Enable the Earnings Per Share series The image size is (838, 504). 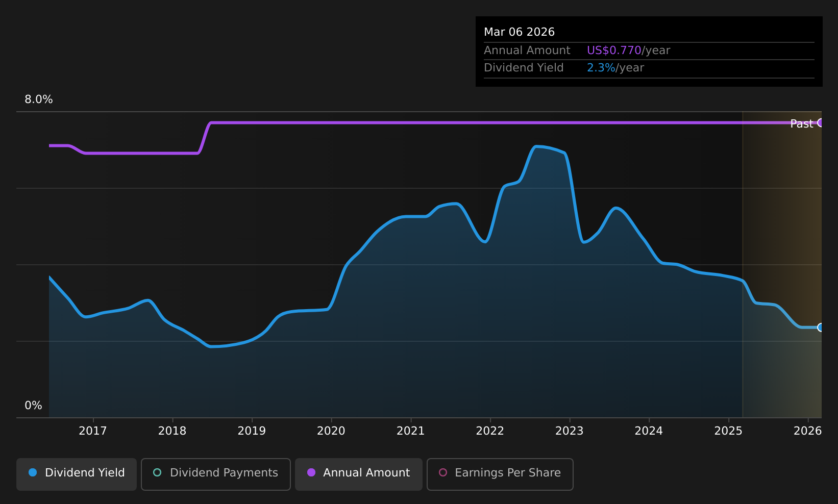(500, 474)
